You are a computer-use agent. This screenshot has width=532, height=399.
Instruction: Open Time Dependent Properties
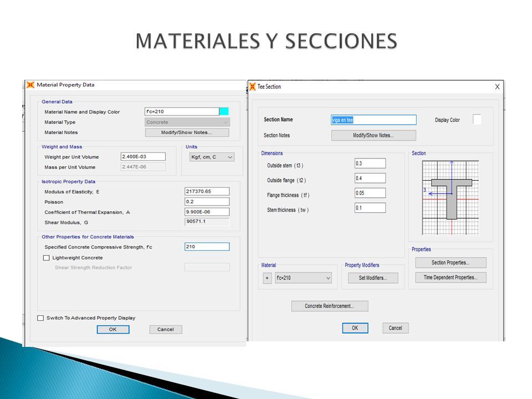point(451,278)
